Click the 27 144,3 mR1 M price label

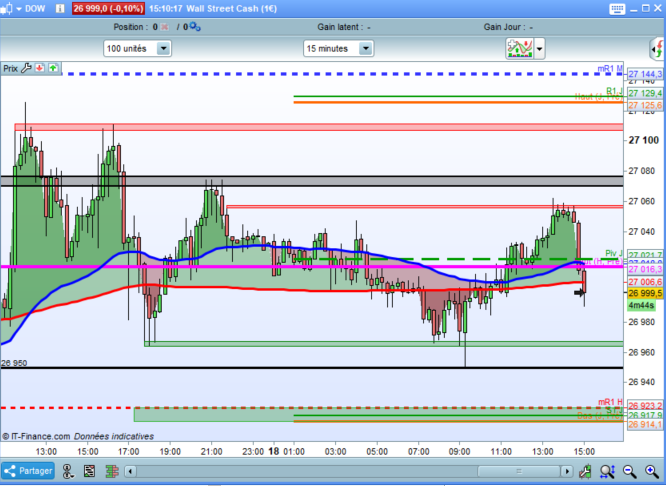[x=645, y=74]
